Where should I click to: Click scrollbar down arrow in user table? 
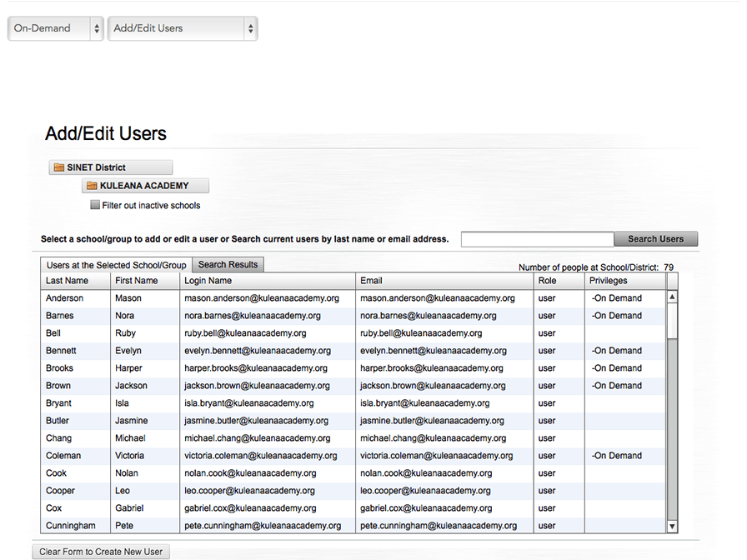tap(672, 526)
